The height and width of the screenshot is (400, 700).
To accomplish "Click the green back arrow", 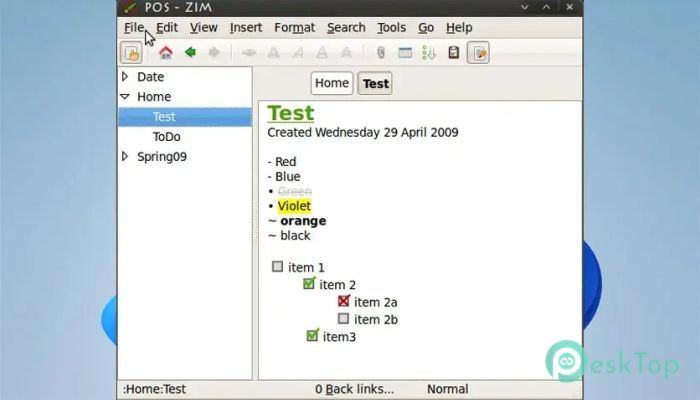I will 191,53.
